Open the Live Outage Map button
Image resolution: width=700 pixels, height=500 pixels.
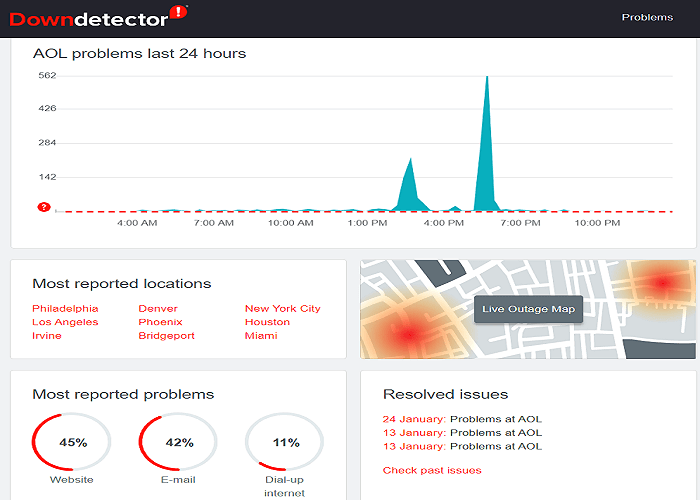pyautogui.click(x=528, y=309)
